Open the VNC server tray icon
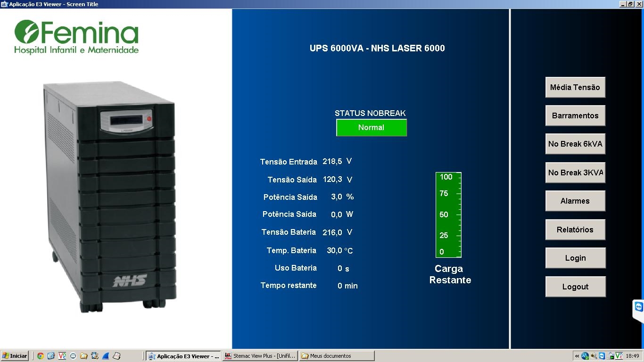This screenshot has width=644, height=362. (x=619, y=356)
